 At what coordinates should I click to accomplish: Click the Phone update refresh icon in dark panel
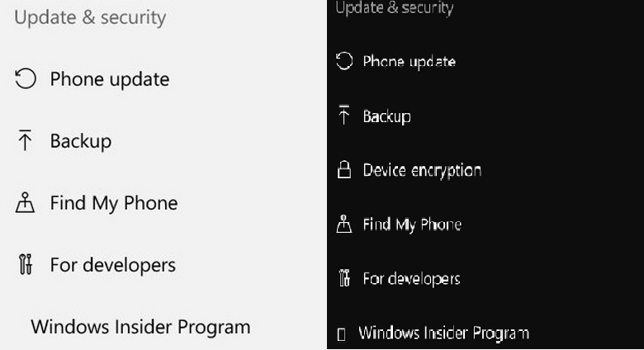(x=344, y=62)
